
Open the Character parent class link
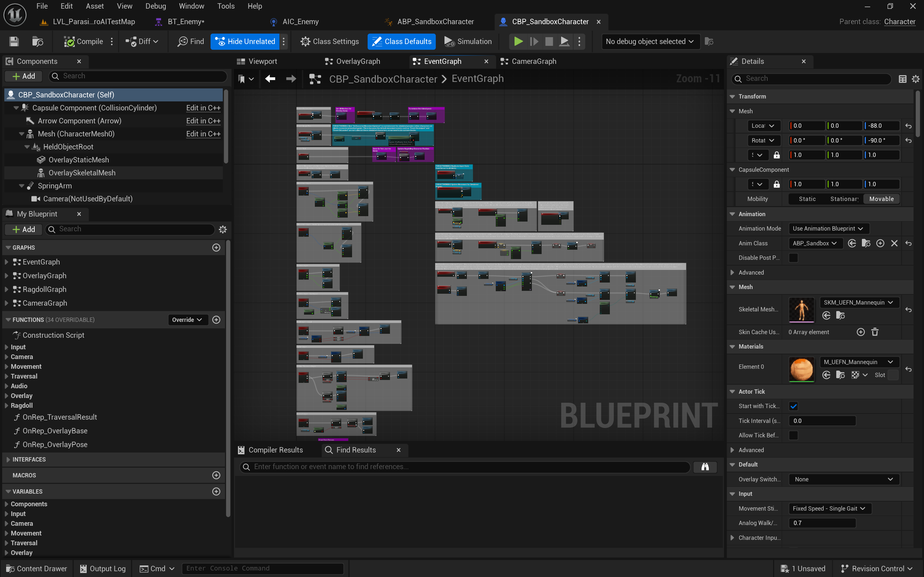point(899,22)
